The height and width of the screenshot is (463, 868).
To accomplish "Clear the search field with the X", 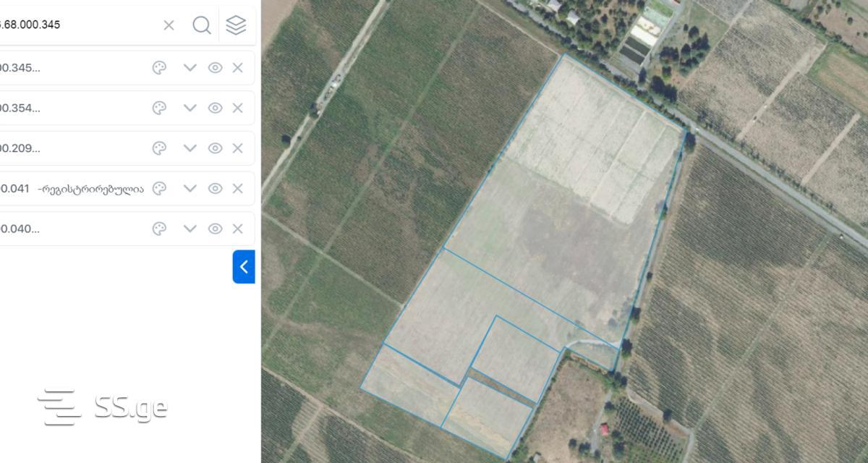I will [x=169, y=25].
